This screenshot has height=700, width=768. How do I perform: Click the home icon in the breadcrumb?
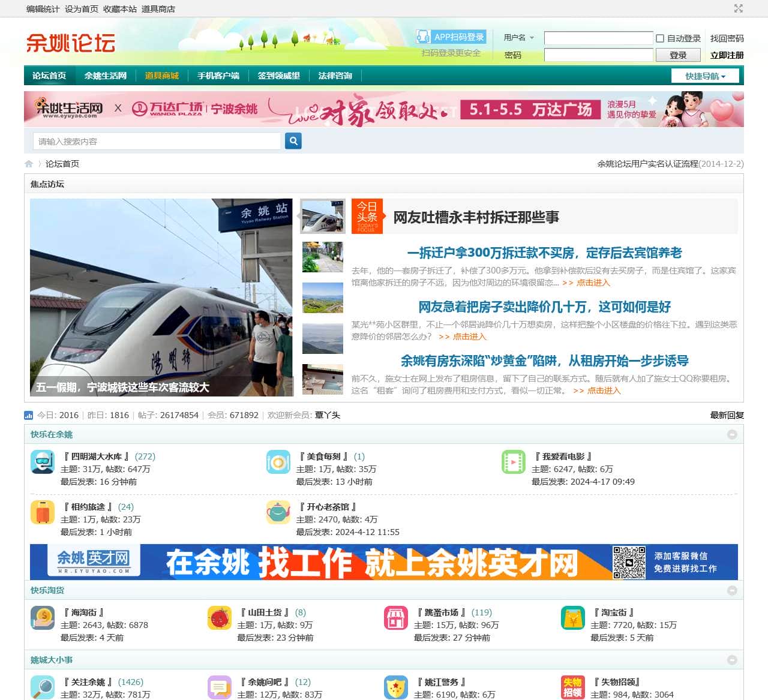tap(29, 163)
